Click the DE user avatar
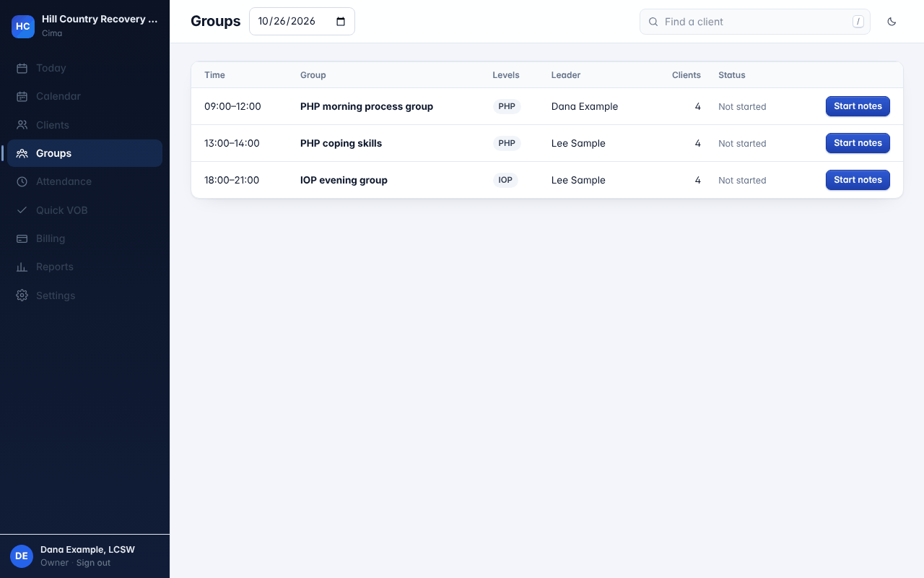924x578 pixels. [x=22, y=556]
